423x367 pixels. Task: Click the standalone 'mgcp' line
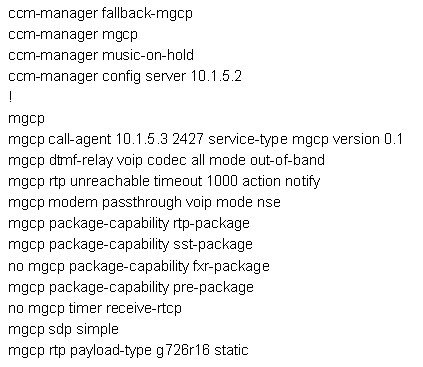point(26,119)
